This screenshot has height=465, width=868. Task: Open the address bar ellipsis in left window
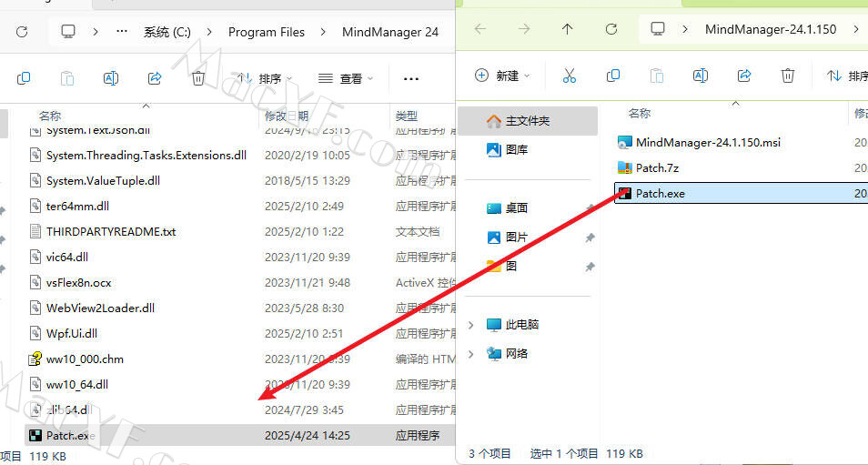pos(122,32)
